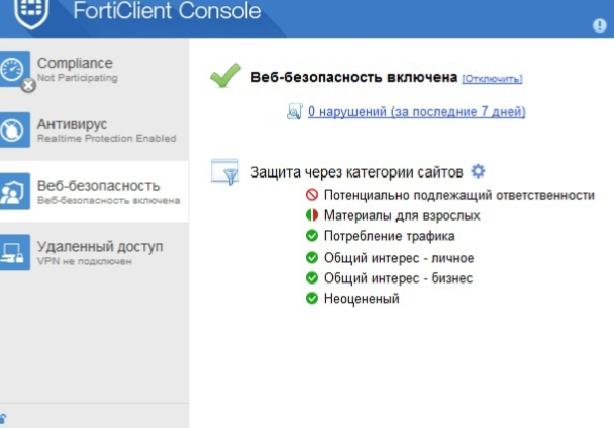614x428 pixels.
Task: Select Общий интерес - личное text
Action: (399, 258)
